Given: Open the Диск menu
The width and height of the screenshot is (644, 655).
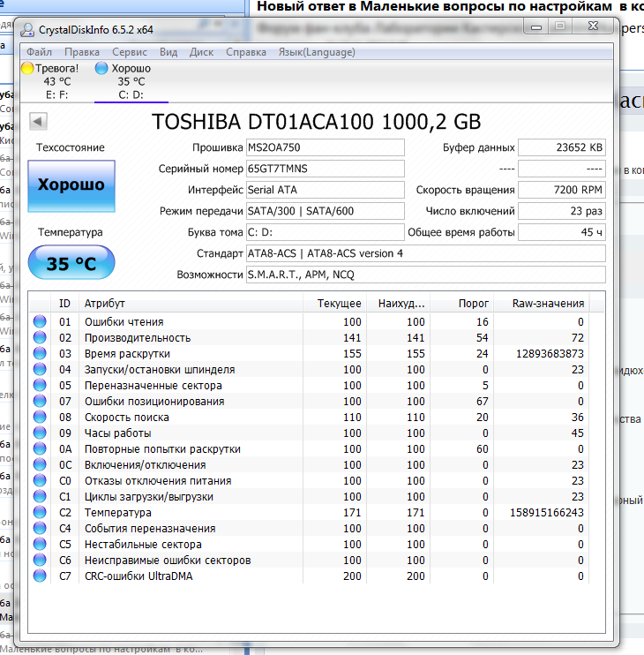Looking at the screenshot, I should tap(201, 52).
